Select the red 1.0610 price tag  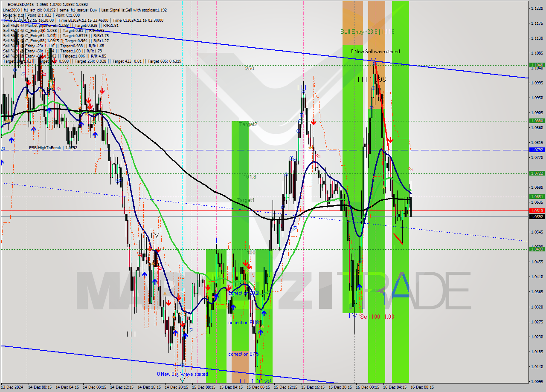537,210
